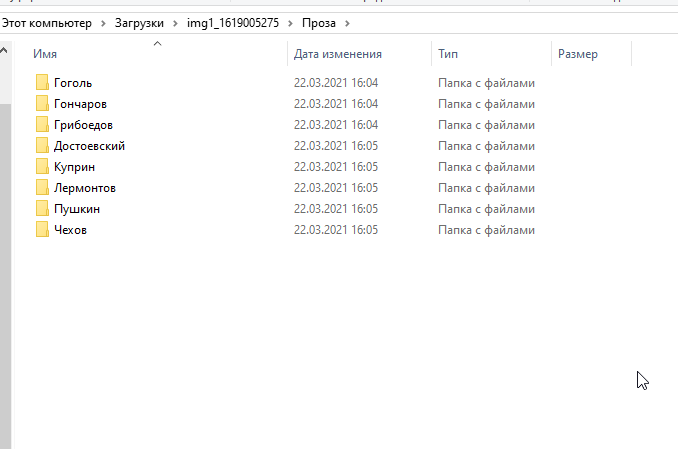Screen dimensions: 678x449
Task: Select the Лермонтов folder icon
Action: [42, 187]
